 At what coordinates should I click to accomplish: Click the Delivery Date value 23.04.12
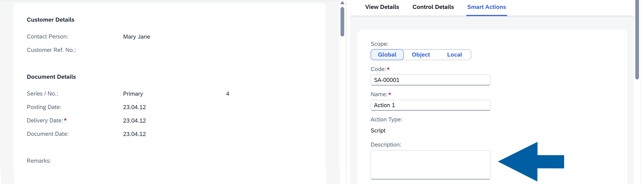click(x=134, y=120)
